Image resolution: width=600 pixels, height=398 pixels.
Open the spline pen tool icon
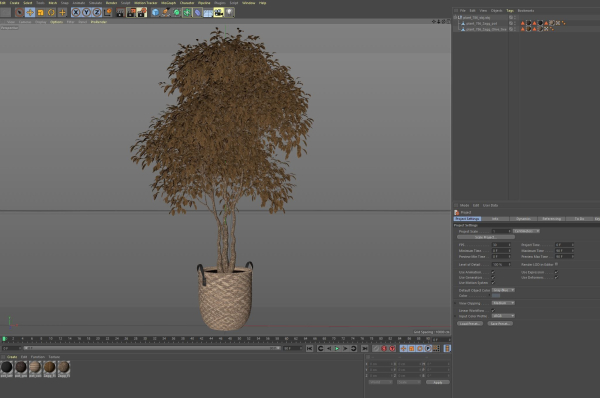[166, 13]
